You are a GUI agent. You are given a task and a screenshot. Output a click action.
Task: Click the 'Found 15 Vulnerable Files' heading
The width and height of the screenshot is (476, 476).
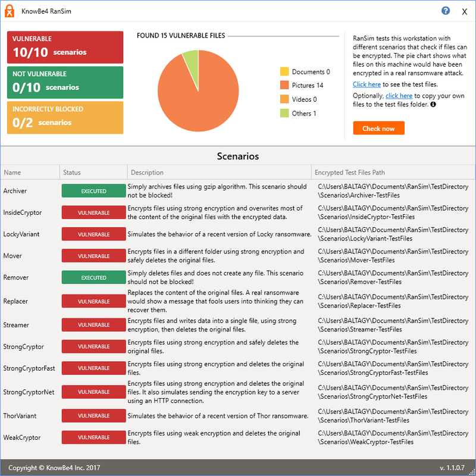181,36
